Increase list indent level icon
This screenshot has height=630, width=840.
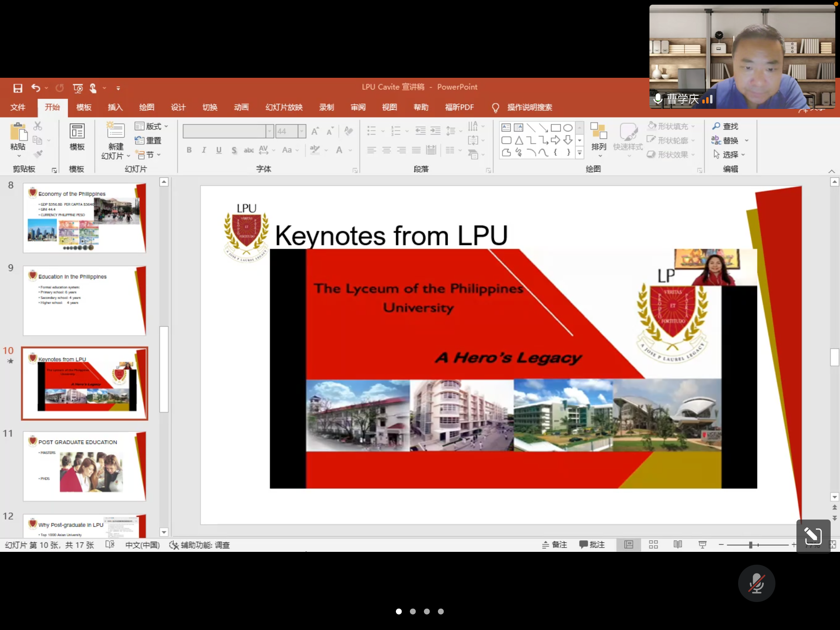(x=435, y=131)
